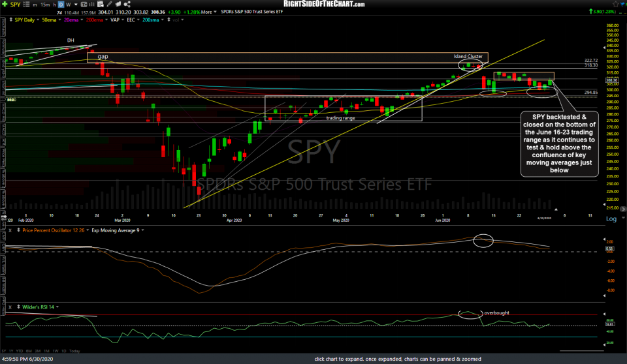Set chart range to 1Y
The image size is (627, 364).
(x=11, y=351)
